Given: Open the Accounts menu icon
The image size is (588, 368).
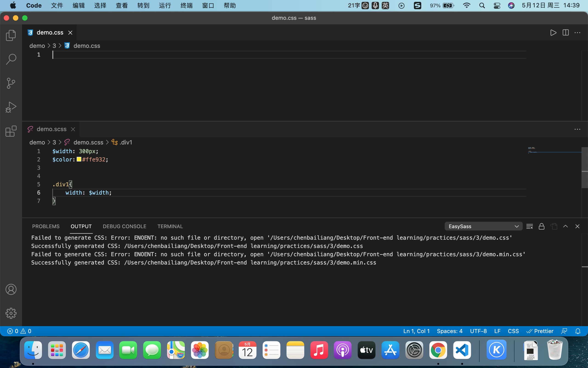Looking at the screenshot, I should [11, 289].
